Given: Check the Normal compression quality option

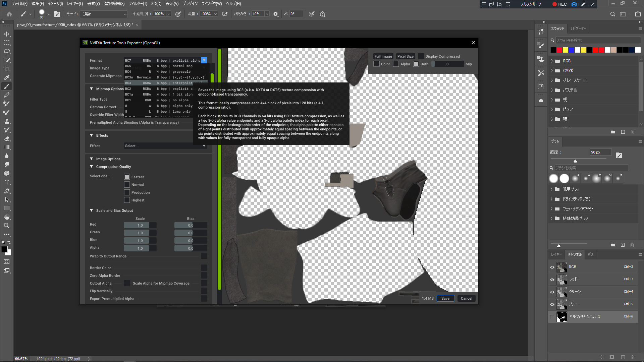Looking at the screenshot, I should tap(127, 185).
